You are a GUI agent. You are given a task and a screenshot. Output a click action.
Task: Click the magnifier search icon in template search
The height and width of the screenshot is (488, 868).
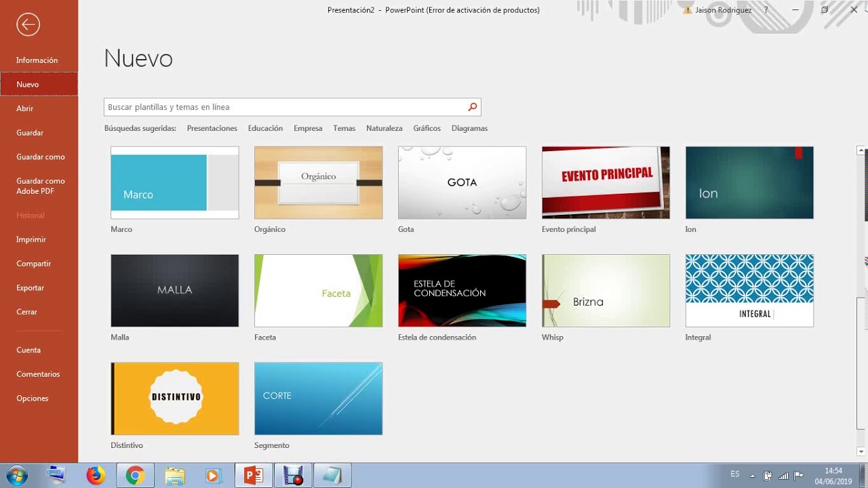(473, 107)
